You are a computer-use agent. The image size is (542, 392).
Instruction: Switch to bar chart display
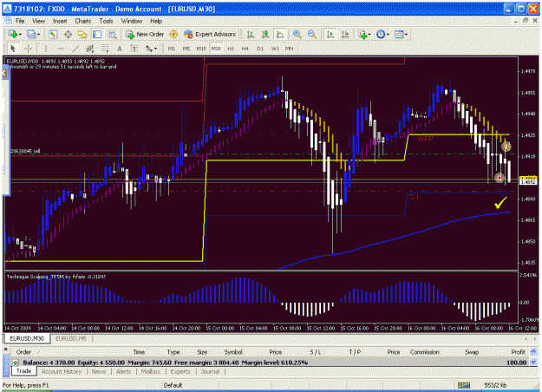coord(251,34)
